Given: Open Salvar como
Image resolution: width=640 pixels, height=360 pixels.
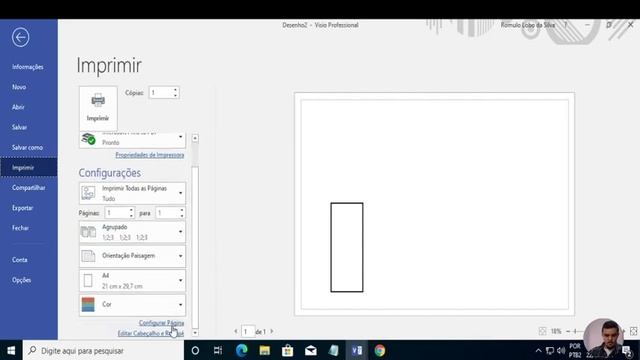Looking at the screenshot, I should [27, 147].
